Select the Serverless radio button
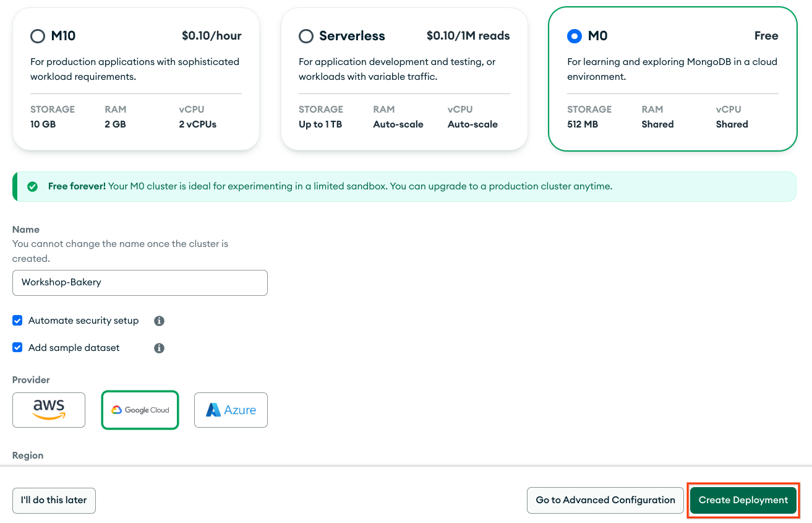The width and height of the screenshot is (812, 523). pos(306,37)
